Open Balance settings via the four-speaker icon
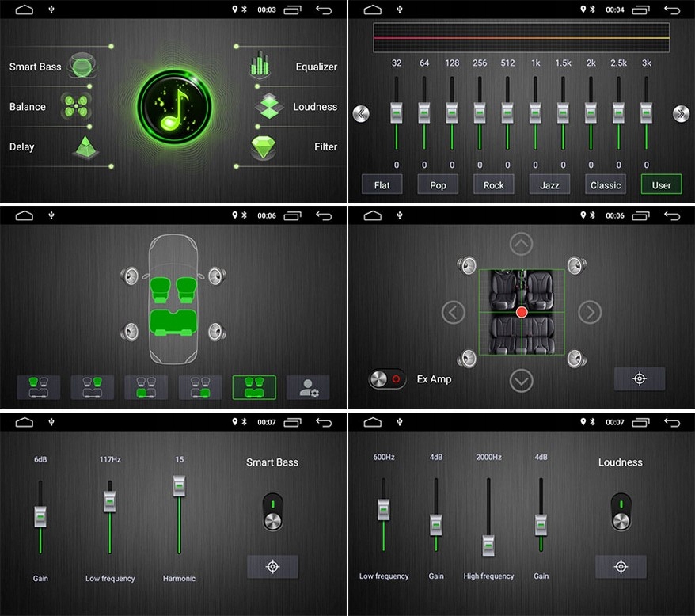 [x=76, y=106]
